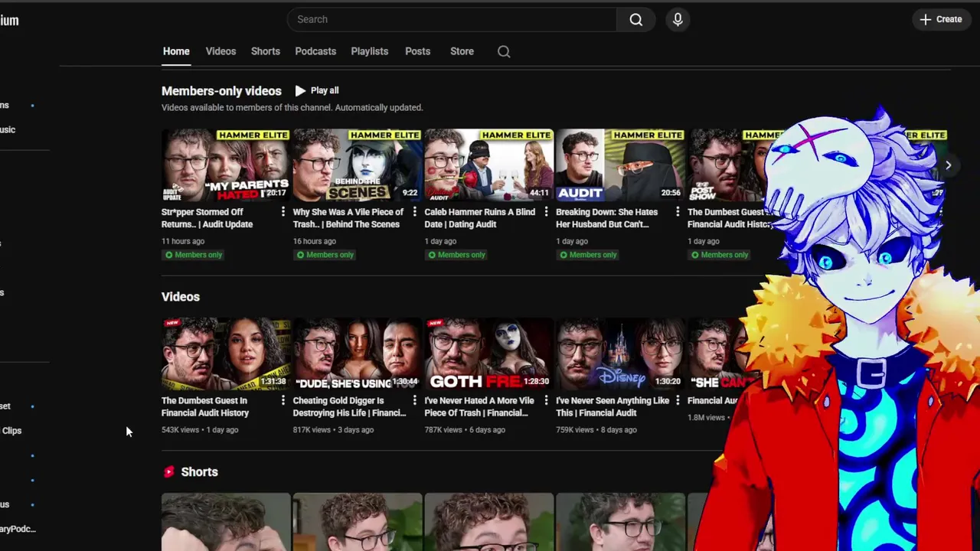Click Members-only videos section heading

coord(221,91)
